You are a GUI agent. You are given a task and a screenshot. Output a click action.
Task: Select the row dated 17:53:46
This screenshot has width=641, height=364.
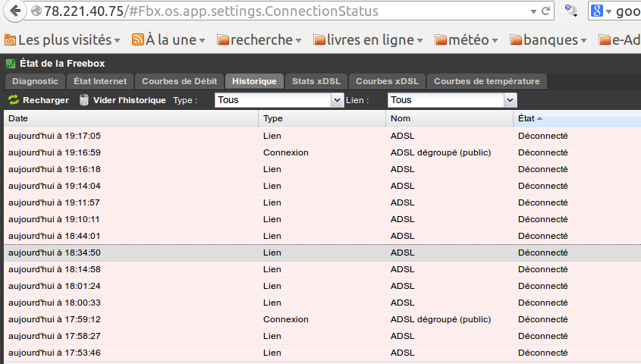[x=322, y=353]
